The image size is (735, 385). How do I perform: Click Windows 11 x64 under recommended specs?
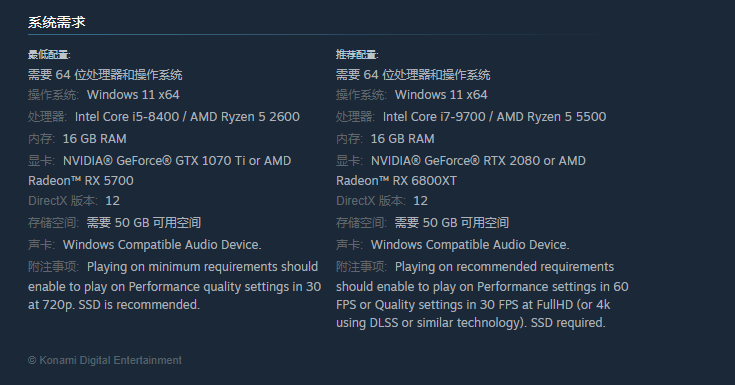(x=441, y=95)
